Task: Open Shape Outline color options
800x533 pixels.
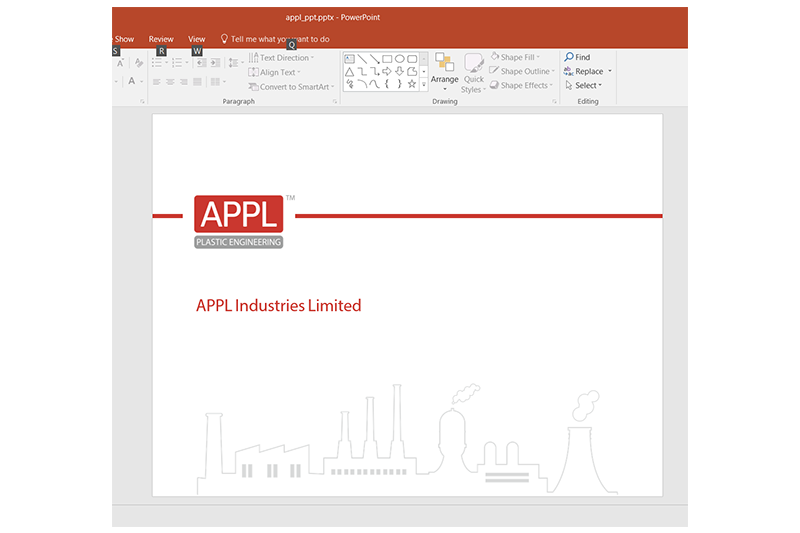Action: 522,71
